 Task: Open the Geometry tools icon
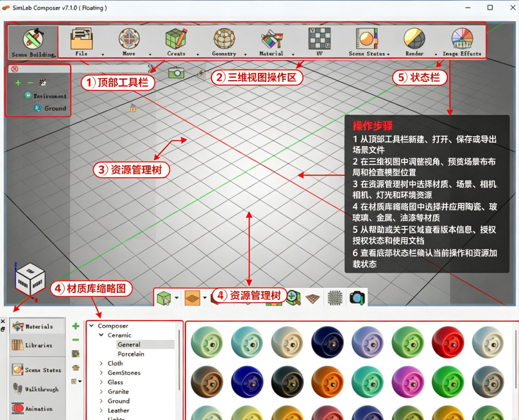coord(224,38)
